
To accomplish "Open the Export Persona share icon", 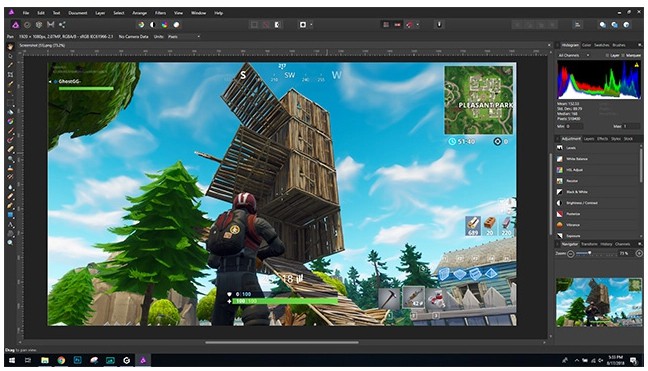I will coord(62,25).
